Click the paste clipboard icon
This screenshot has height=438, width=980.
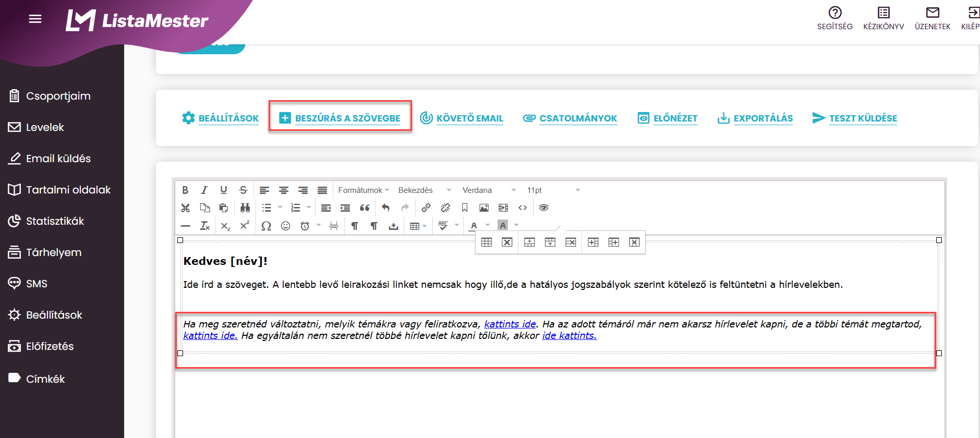tap(224, 208)
